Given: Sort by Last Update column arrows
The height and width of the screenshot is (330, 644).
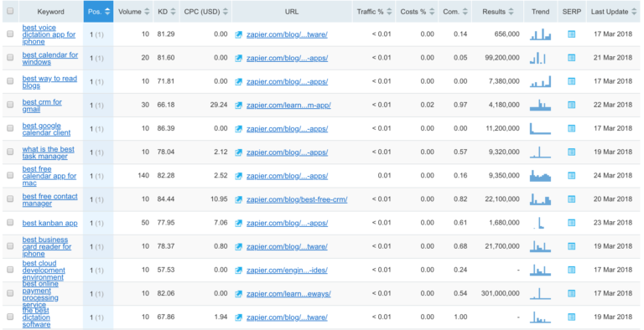Looking at the screenshot, I should click(x=636, y=12).
